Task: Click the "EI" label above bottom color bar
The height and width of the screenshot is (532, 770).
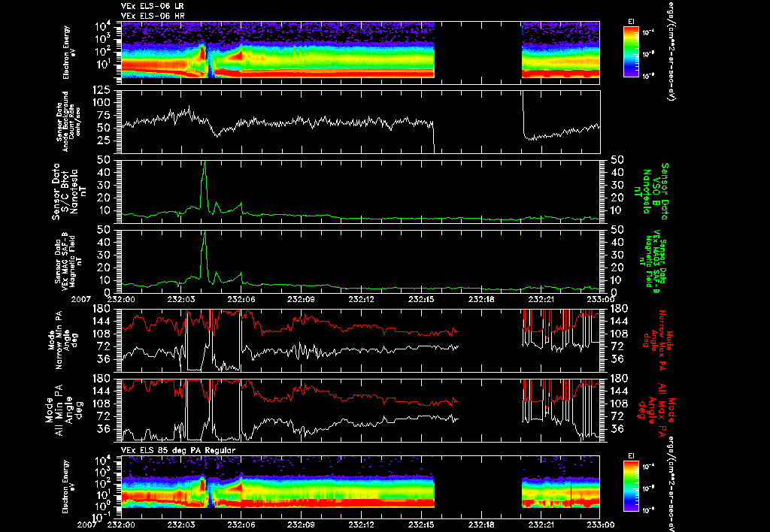Action: [631, 456]
